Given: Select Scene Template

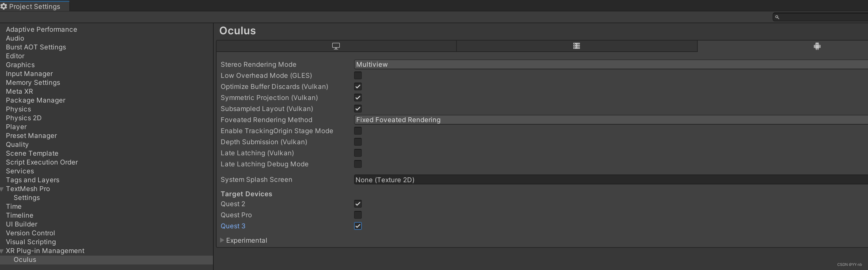Looking at the screenshot, I should (32, 153).
